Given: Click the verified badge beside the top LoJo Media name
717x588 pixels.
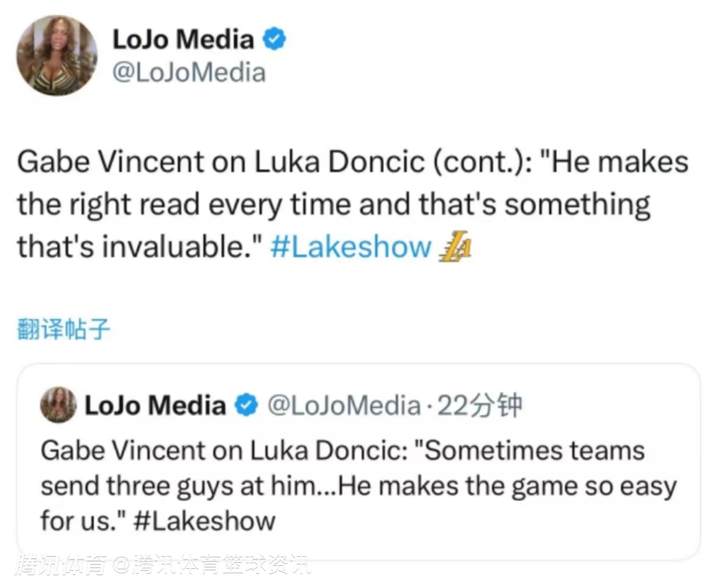Looking at the screenshot, I should pyautogui.click(x=274, y=40).
